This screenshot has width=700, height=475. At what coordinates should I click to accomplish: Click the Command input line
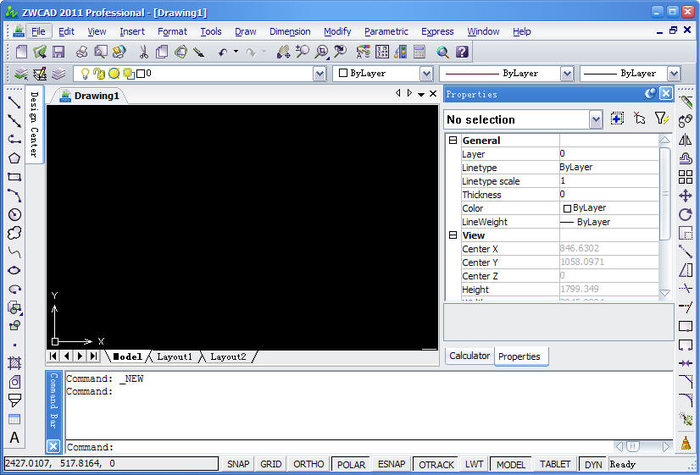(350, 447)
